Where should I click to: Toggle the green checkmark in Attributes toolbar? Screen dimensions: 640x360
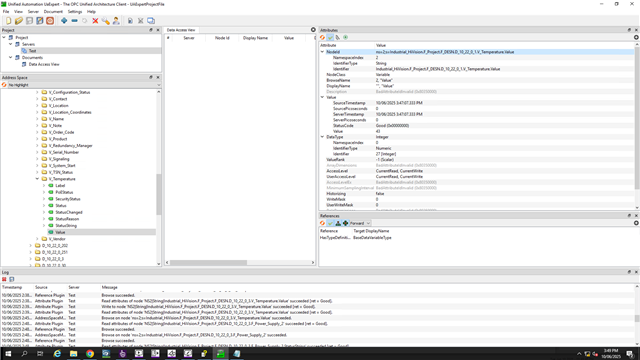point(330,38)
